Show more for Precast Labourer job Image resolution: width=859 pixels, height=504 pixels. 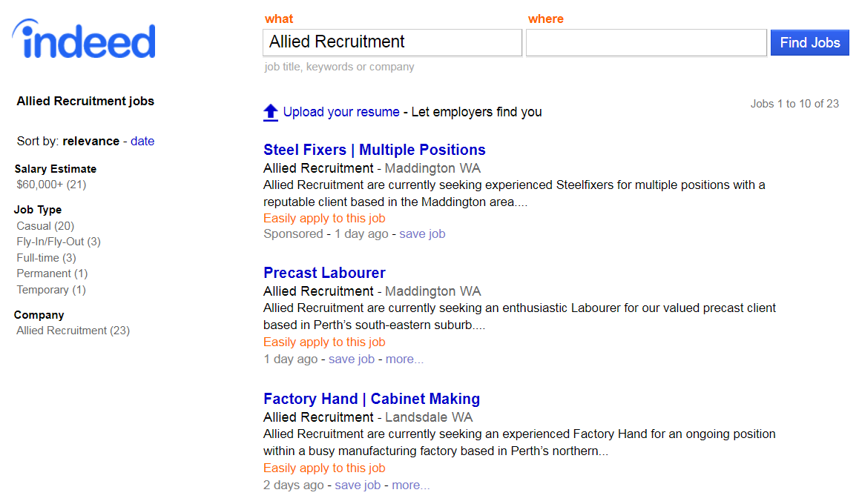(405, 359)
